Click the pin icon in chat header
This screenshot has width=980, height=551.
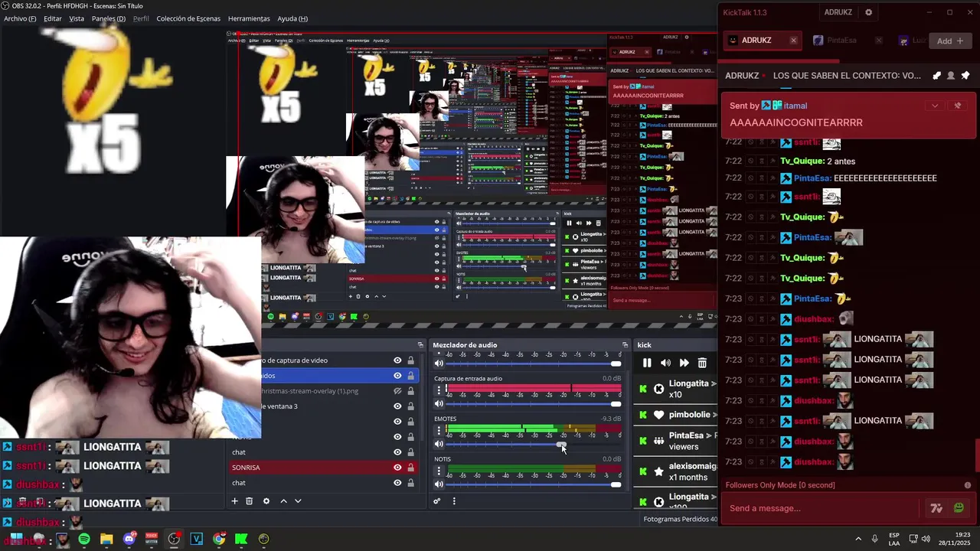(x=965, y=76)
